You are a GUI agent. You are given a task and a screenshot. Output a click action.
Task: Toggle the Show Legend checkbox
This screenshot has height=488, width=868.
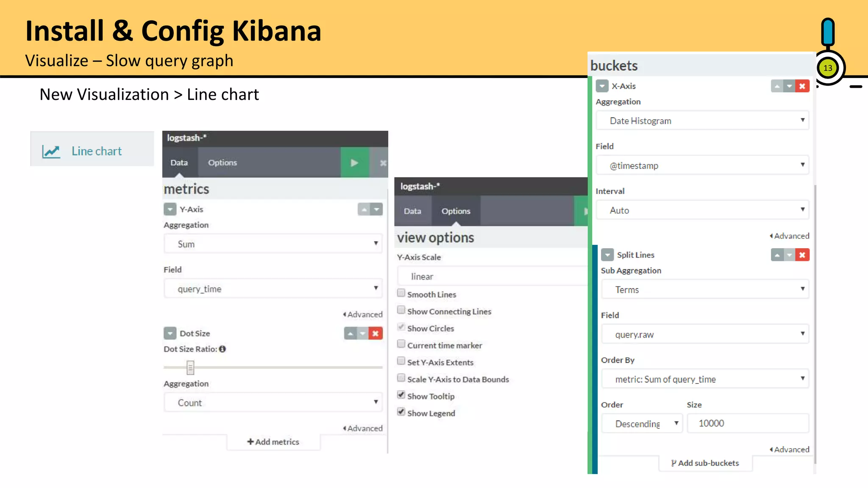point(401,412)
